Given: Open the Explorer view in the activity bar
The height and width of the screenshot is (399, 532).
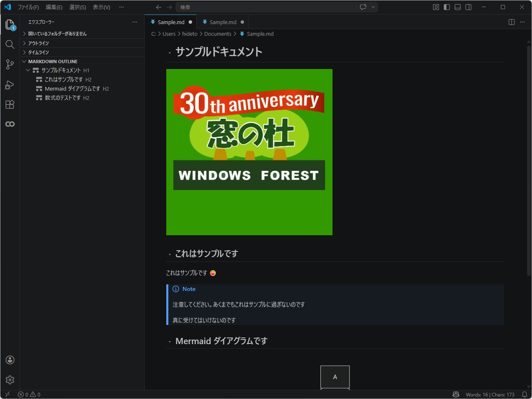Looking at the screenshot, I should tap(10, 24).
